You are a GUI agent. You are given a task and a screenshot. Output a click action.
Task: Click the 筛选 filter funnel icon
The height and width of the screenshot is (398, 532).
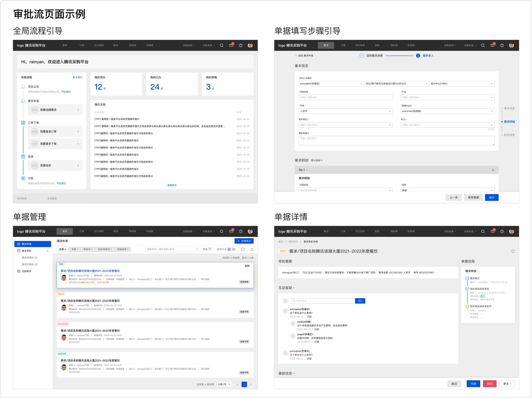(210, 249)
